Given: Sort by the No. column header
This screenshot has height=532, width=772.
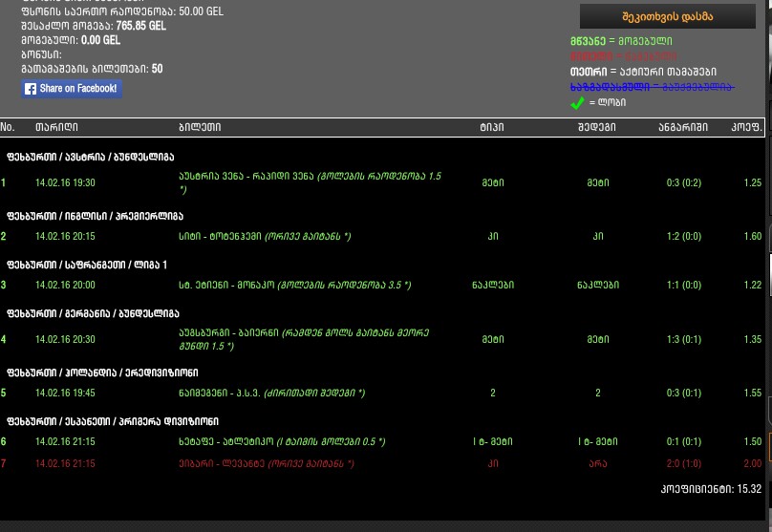Looking at the screenshot, I should coord(8,127).
